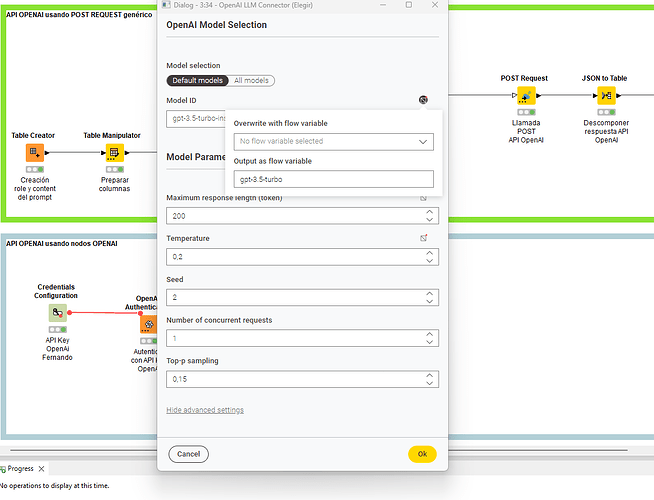
Task: Open the Overwrite with flow variable dropdown
Action: [334, 142]
